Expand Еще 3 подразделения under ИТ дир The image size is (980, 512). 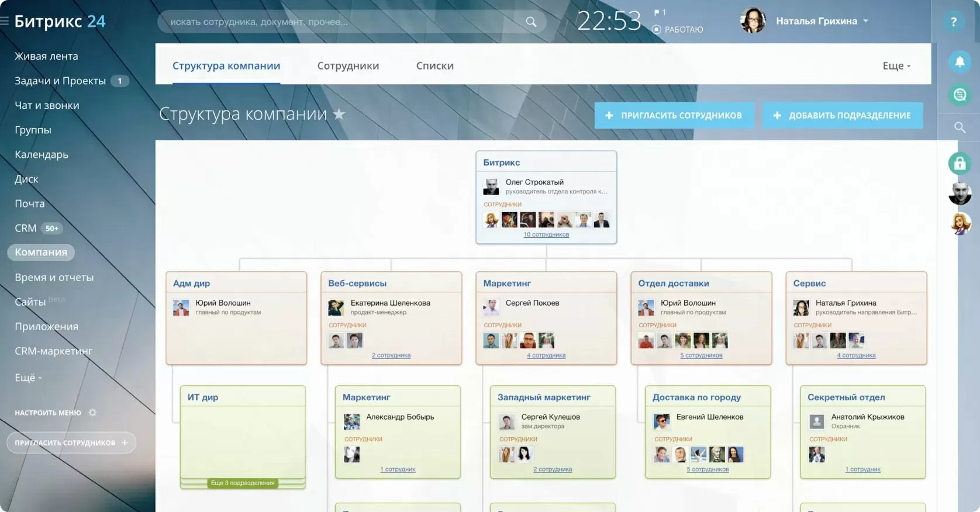(x=243, y=483)
